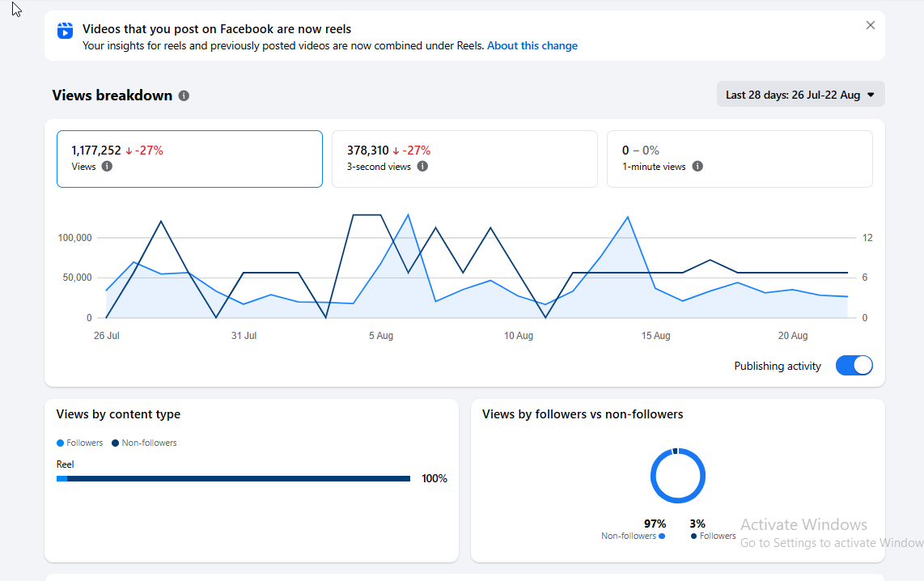Screen dimensions: 924x581
Task: Click the Followers legend dot under donut chart
Action: [x=693, y=536]
